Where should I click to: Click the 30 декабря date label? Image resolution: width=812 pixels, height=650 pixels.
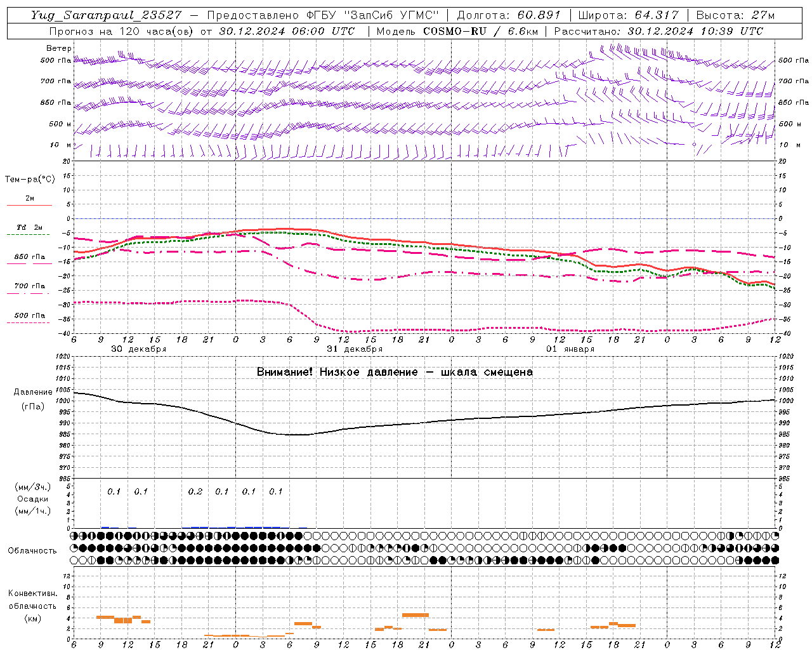pyautogui.click(x=139, y=349)
